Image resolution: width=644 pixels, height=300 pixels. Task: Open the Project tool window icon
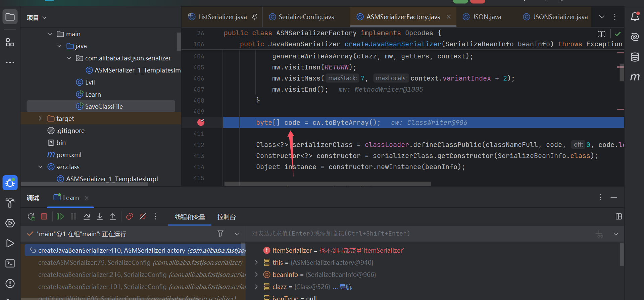tap(10, 17)
